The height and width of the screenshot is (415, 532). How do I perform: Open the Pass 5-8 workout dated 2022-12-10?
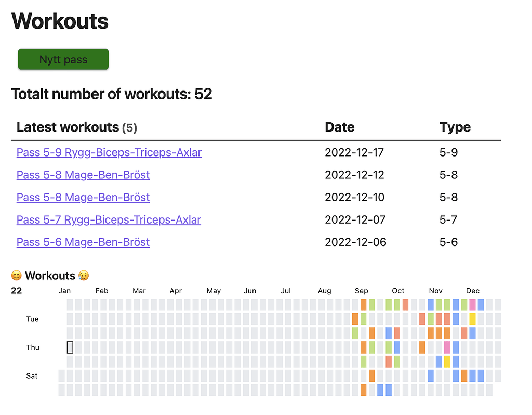point(83,197)
